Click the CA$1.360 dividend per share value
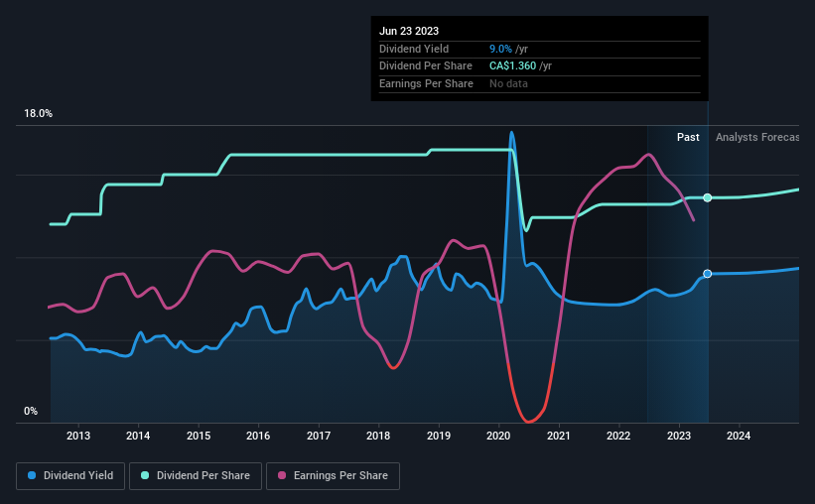 click(x=512, y=66)
